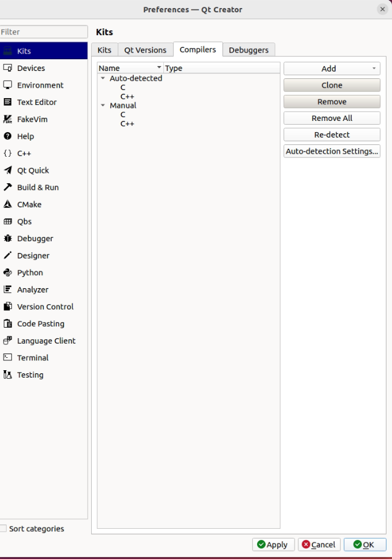Switch to the Qt Versions tab
The width and height of the screenshot is (392, 559).
click(145, 50)
